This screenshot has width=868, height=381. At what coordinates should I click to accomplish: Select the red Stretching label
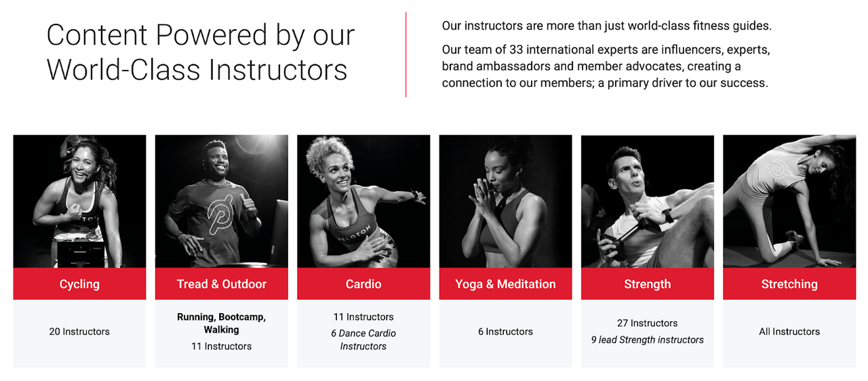point(789,284)
